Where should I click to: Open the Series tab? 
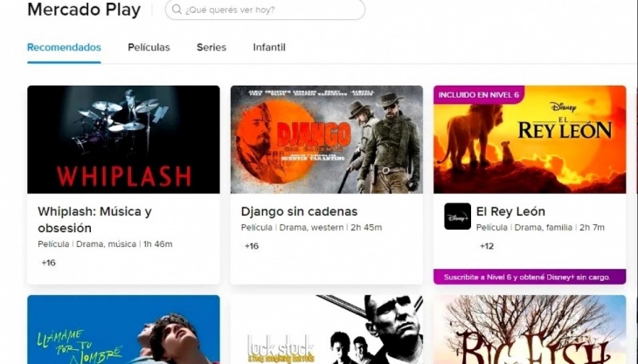click(212, 47)
